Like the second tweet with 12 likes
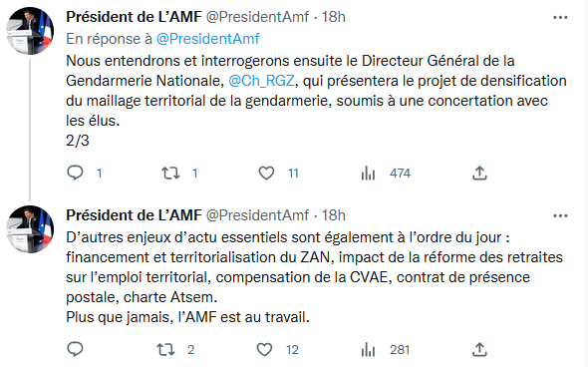 click(264, 350)
